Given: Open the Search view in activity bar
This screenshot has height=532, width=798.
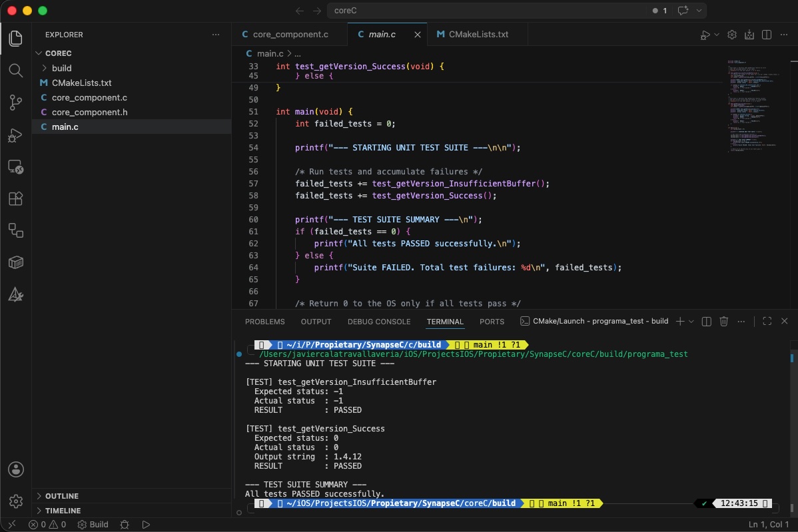Looking at the screenshot, I should 16,70.
